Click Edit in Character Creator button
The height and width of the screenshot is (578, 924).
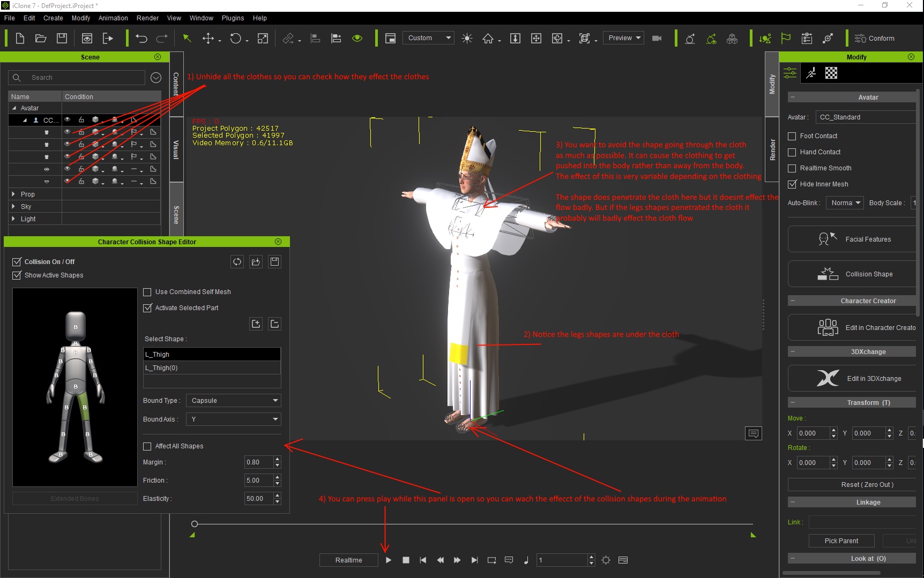click(852, 327)
